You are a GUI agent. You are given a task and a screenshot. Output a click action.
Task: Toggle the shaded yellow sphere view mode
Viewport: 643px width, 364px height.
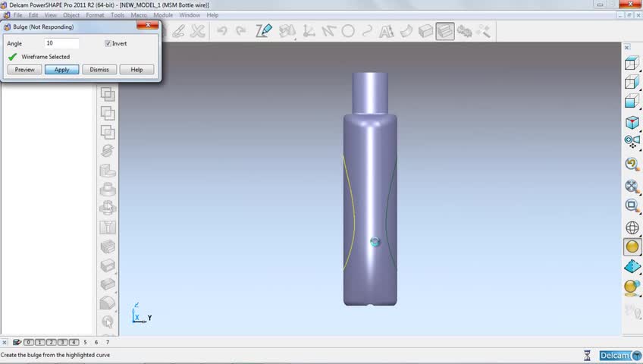coord(632,246)
